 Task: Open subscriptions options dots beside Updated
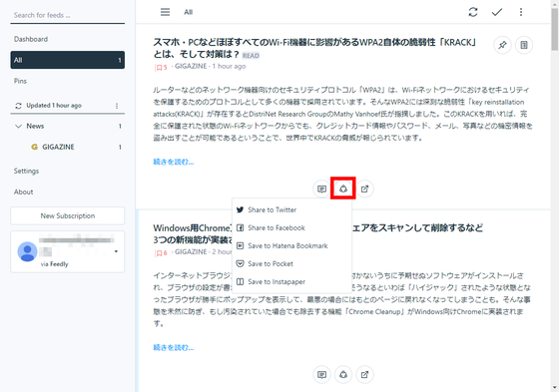coord(117,106)
